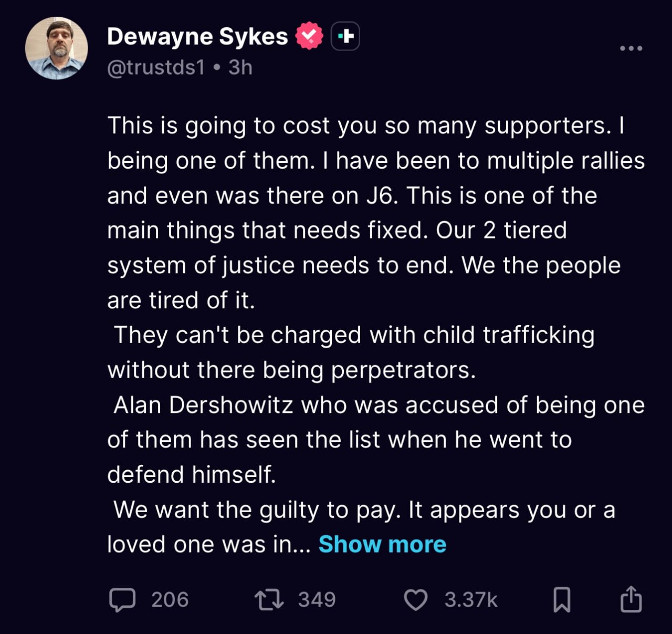Click the "They can't be charged" sentence
The image size is (672, 634).
click(x=354, y=335)
